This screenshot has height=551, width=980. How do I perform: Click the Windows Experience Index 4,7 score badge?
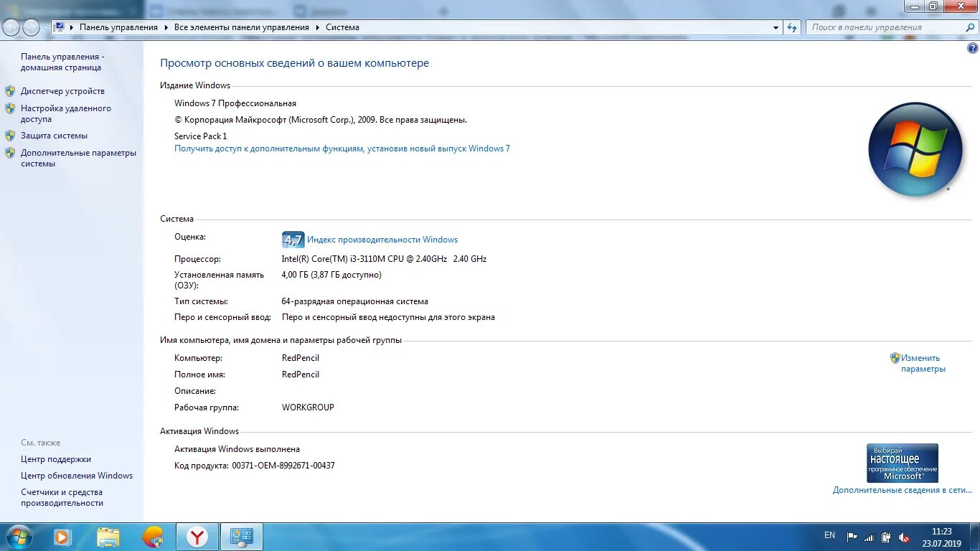293,240
